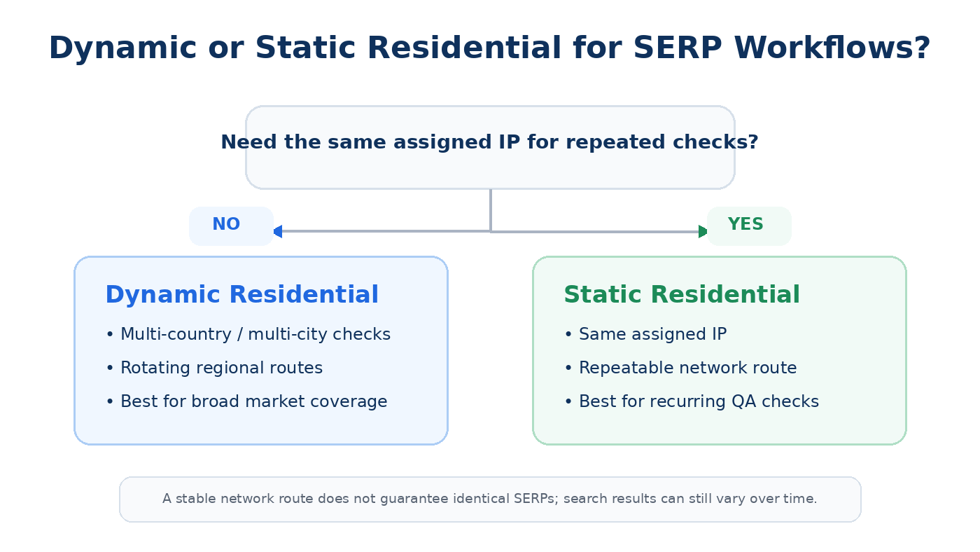
Task: Click the 'Static Residential' heading
Action: (682, 295)
